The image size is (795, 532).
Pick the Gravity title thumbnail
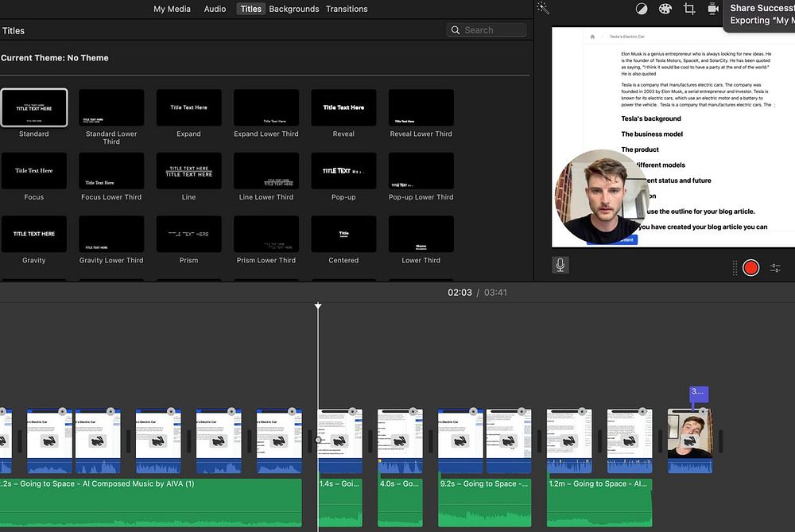(34, 234)
